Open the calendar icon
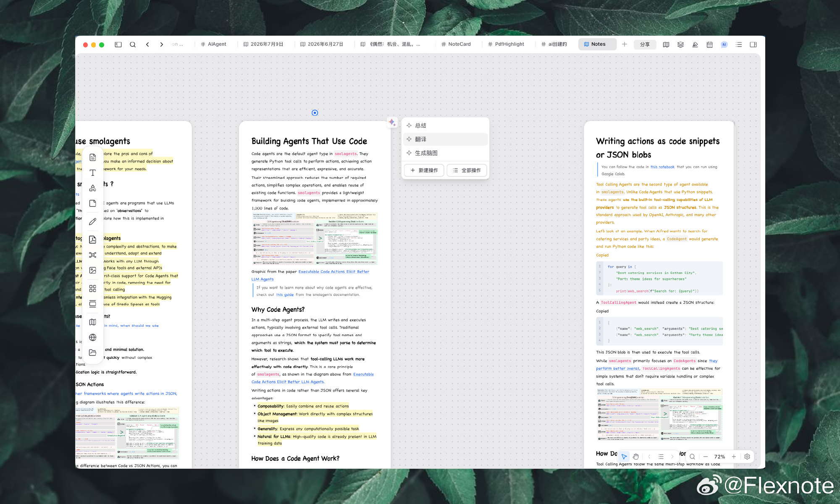 (710, 44)
